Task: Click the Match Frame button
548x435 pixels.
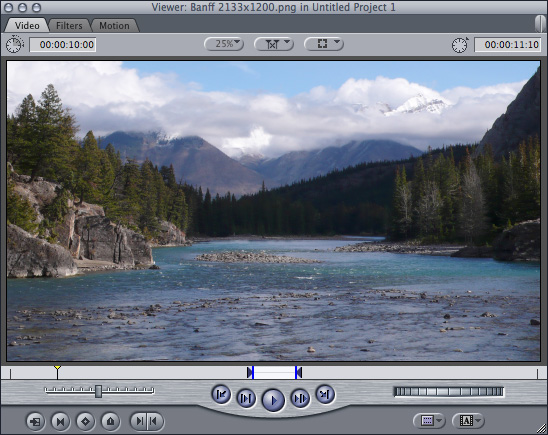Action: 35,421
